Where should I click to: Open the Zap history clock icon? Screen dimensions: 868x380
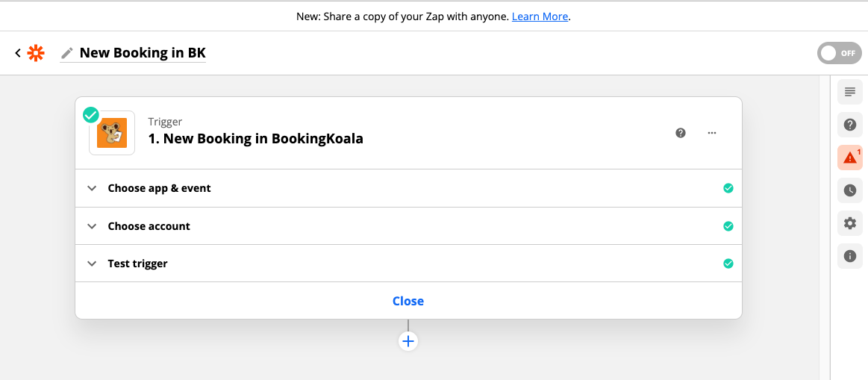click(x=849, y=190)
